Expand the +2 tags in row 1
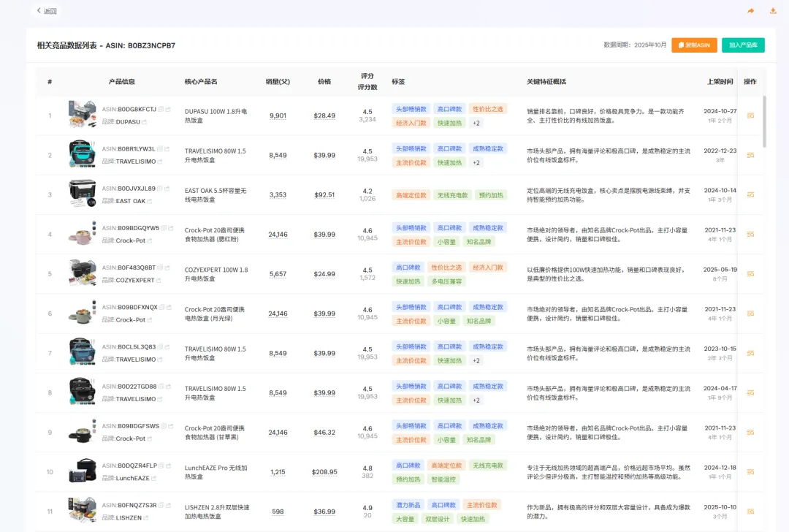 pos(476,123)
